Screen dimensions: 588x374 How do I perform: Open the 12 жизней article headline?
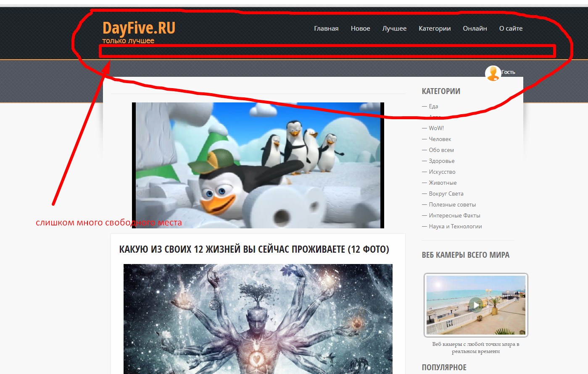click(254, 249)
